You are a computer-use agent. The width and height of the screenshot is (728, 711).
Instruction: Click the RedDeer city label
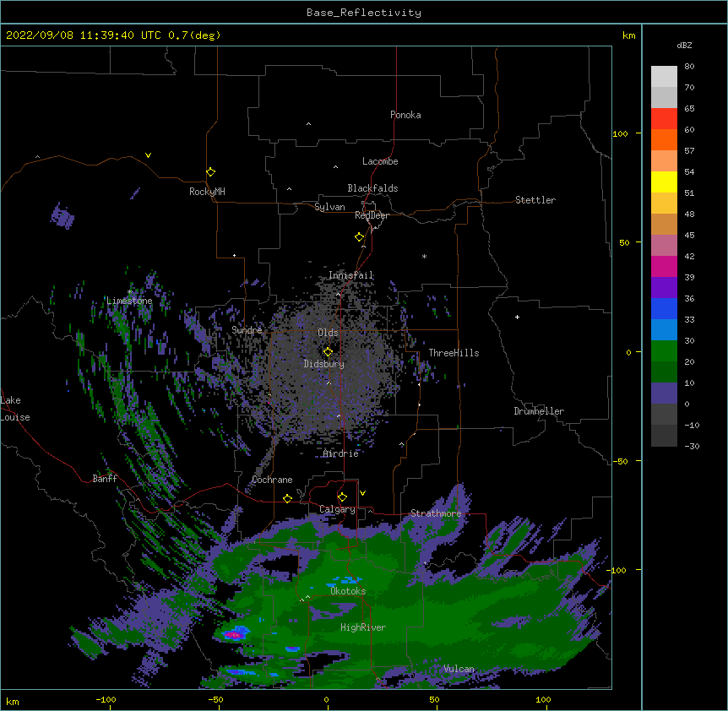[372, 215]
